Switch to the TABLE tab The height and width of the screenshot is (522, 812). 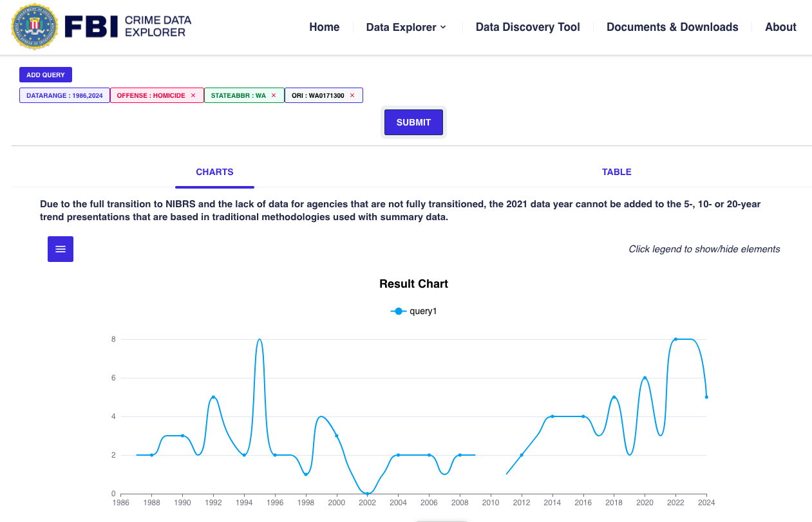tap(616, 172)
